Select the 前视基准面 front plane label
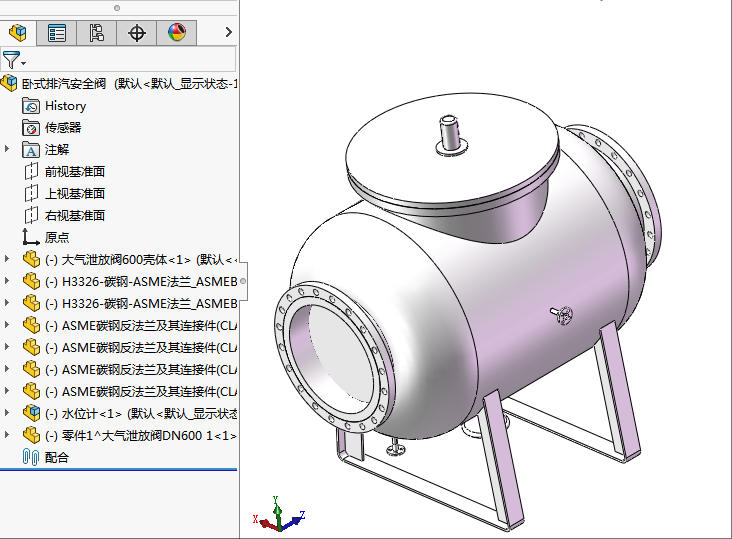The image size is (732, 539). 75,171
